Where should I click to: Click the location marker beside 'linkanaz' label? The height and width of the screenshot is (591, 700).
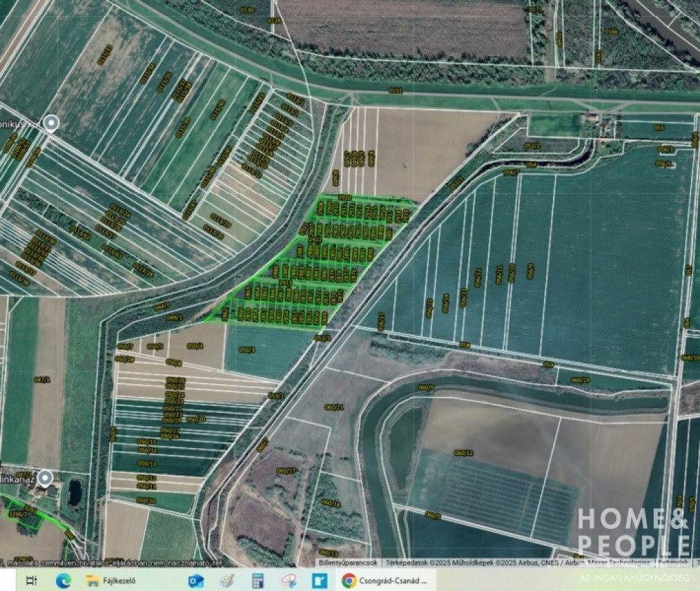(x=45, y=478)
